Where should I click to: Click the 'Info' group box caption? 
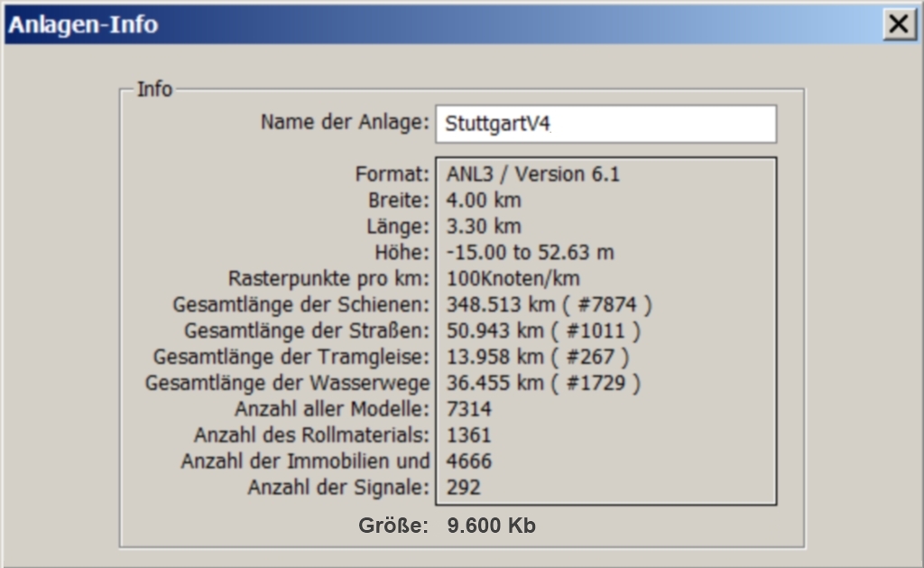tap(154, 89)
